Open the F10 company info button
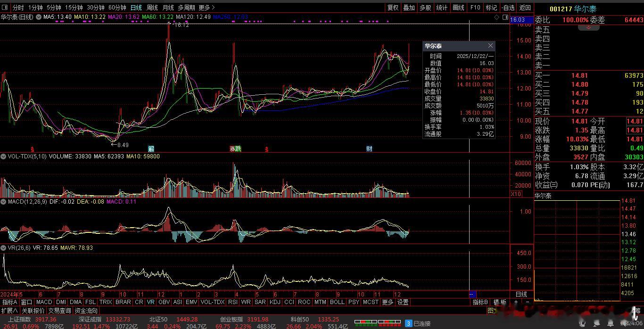Screen dimensions: 644x329 click(475, 8)
